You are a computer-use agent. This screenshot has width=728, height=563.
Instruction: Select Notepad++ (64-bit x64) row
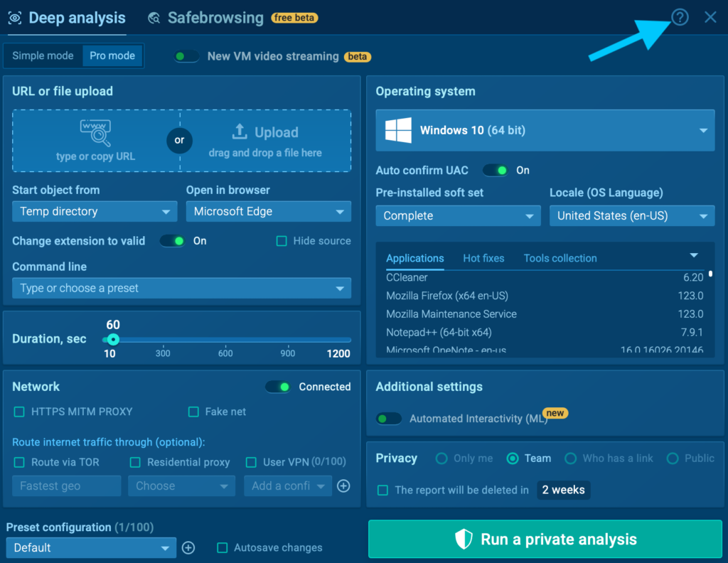pos(545,332)
